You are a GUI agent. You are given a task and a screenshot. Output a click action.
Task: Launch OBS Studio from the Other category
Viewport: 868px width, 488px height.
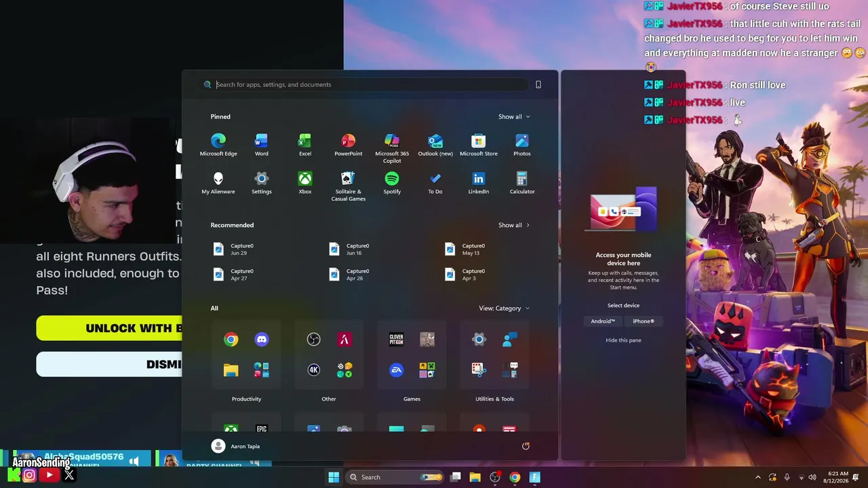(x=313, y=340)
